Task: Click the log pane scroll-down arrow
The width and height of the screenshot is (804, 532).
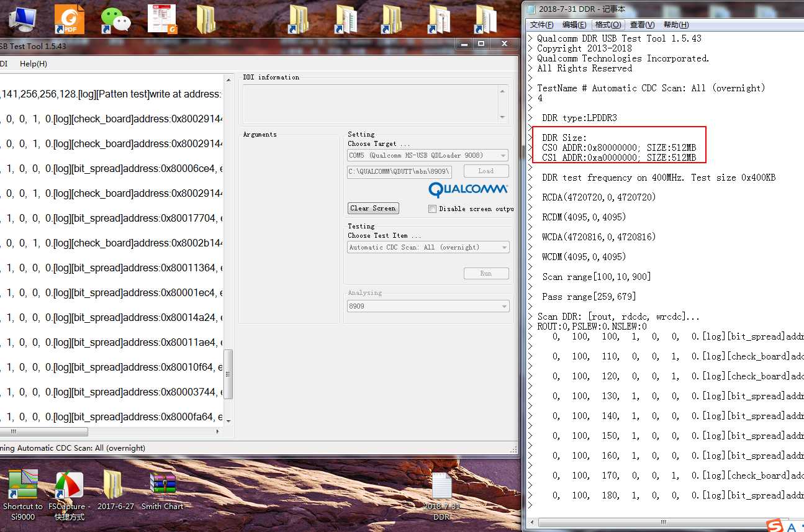Action: [228, 421]
